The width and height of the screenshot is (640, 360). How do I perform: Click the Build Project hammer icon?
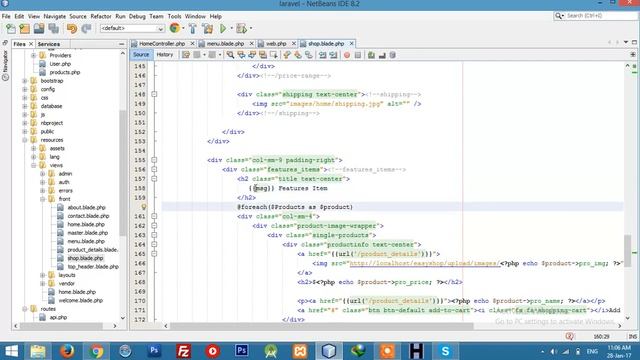click(193, 29)
